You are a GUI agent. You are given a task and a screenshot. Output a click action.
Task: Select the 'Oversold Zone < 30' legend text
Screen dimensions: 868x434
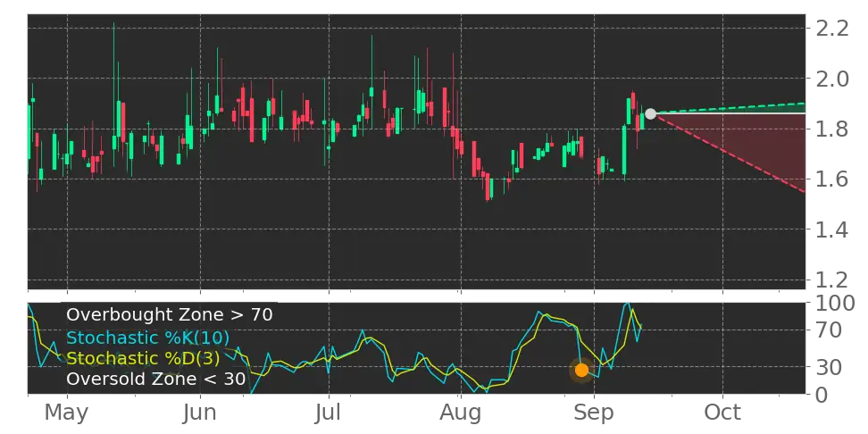tap(155, 380)
